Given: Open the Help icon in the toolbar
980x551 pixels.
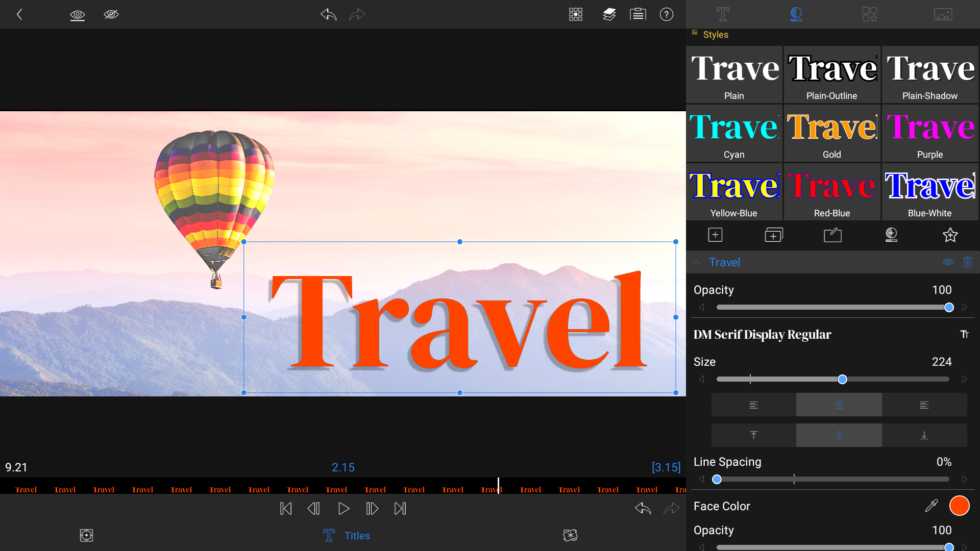Looking at the screenshot, I should [667, 14].
